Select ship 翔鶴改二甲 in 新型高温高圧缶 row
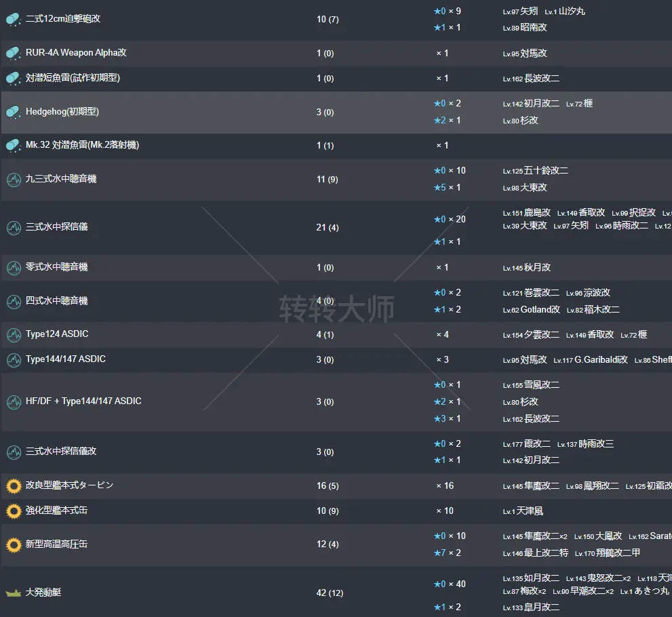 pos(617,553)
